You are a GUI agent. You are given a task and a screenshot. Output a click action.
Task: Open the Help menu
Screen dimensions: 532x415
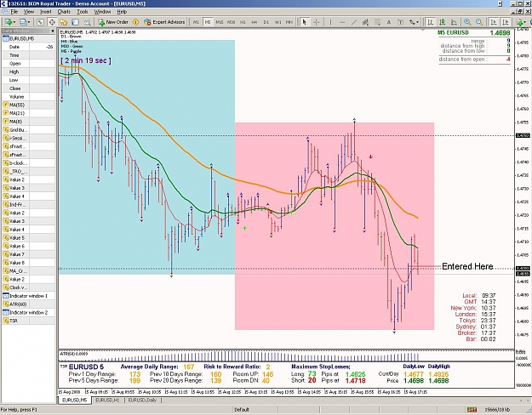pos(122,12)
